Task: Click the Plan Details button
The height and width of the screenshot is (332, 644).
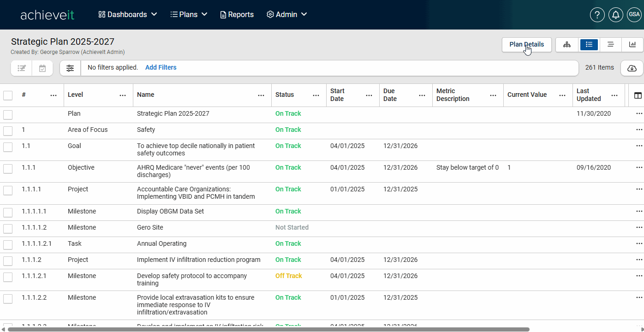Action: (527, 44)
